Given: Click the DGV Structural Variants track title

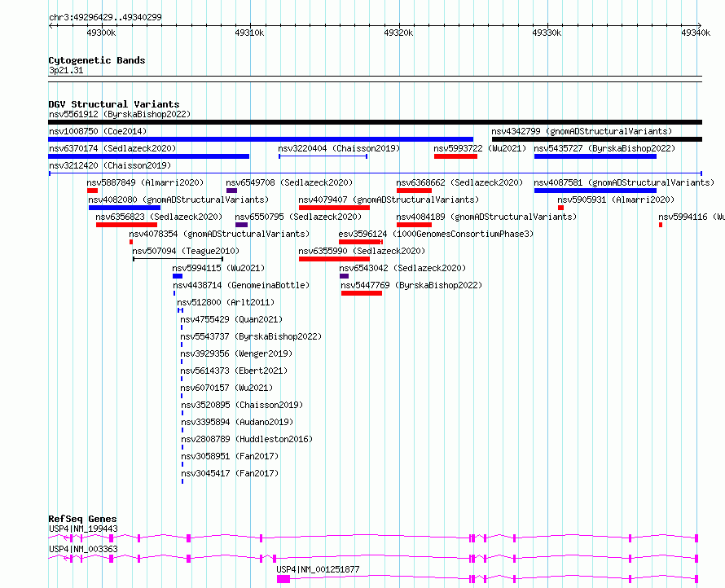Looking at the screenshot, I should click(114, 104).
